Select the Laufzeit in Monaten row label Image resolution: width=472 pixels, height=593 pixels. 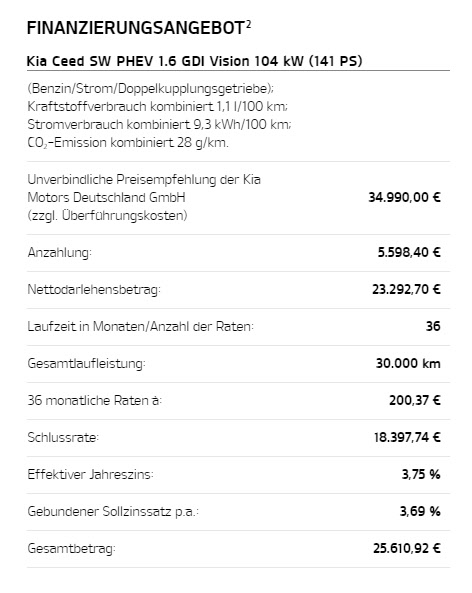140,326
